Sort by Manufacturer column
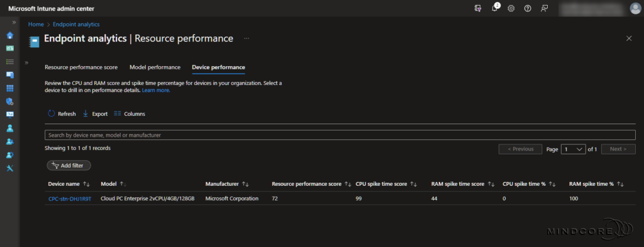644x247 pixels. (227, 184)
